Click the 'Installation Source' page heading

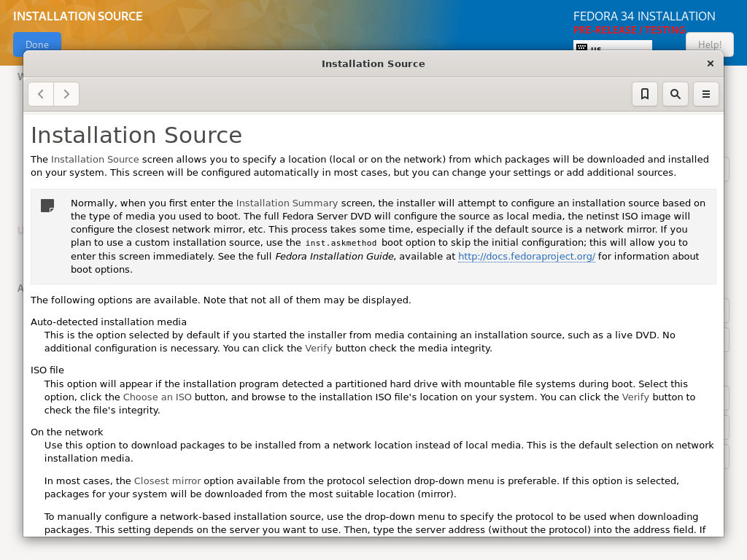(x=136, y=135)
